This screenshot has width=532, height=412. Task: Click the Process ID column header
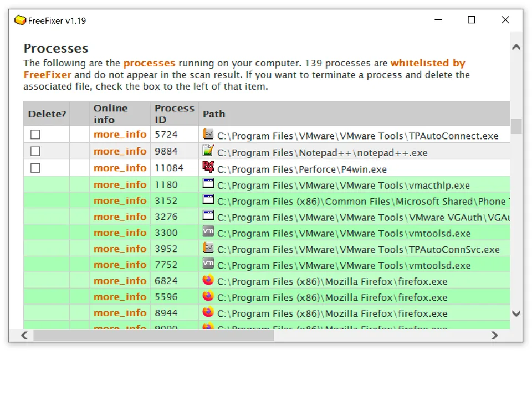175,114
